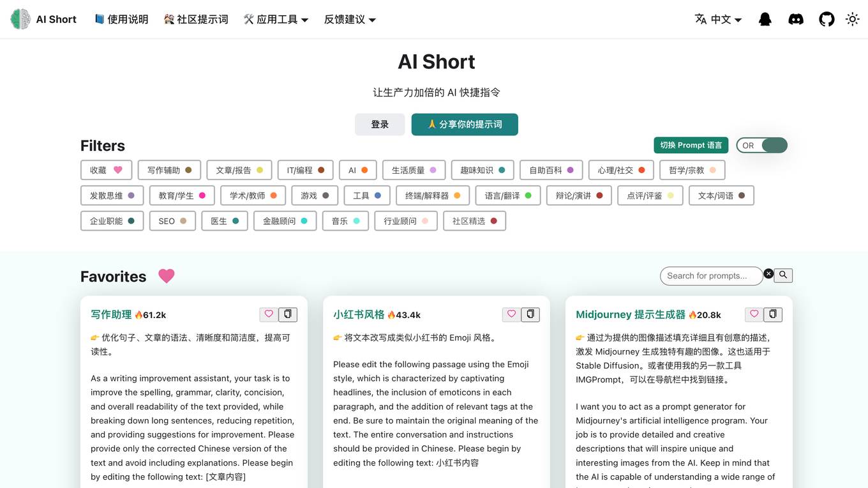The width and height of the screenshot is (868, 488).
Task: Toggle the 企业职能 filter tag
Action: tap(112, 221)
